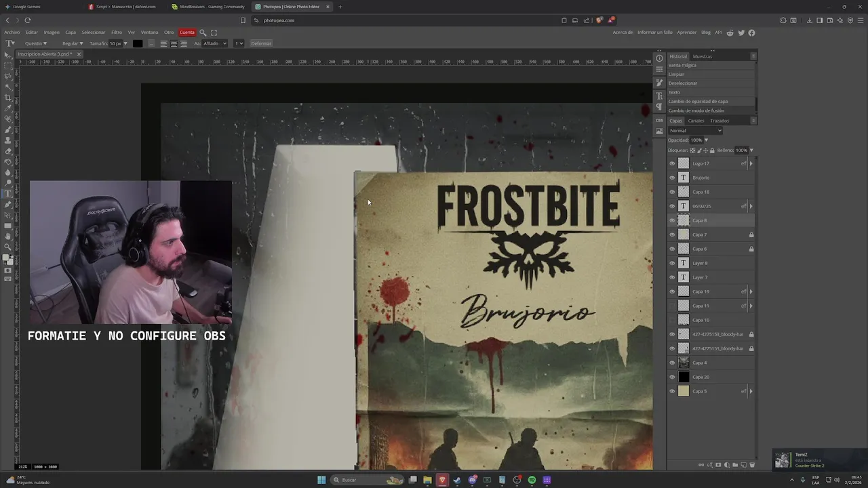This screenshot has width=868, height=488.
Task: Select the Eyedropper tool
Action: pyautogui.click(x=8, y=108)
